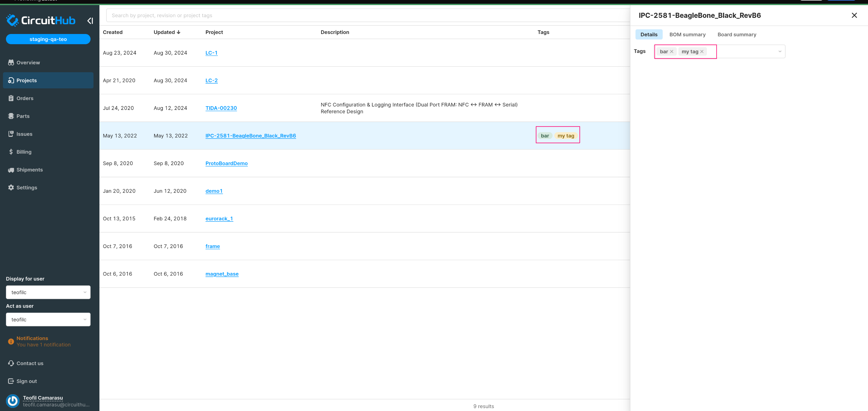Click the staging-qa-teo workspace badge
Image resolution: width=868 pixels, height=411 pixels.
(48, 39)
